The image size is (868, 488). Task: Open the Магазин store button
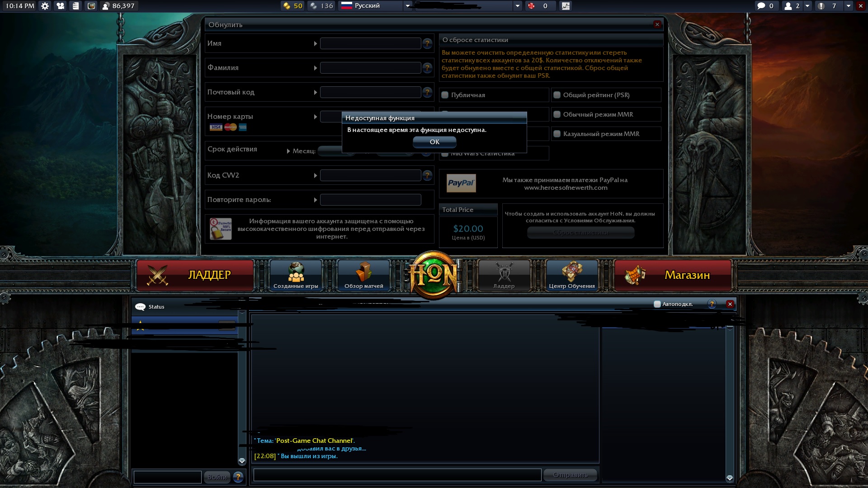pos(673,275)
